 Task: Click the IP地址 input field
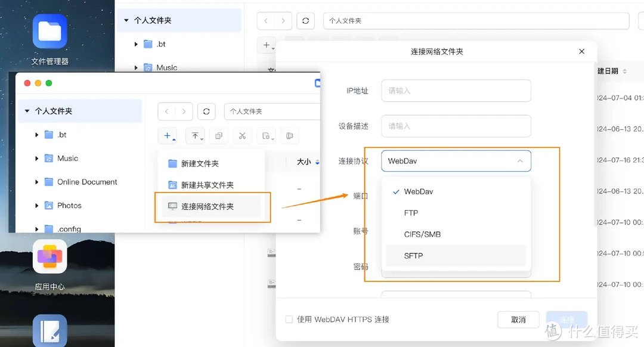tap(456, 91)
